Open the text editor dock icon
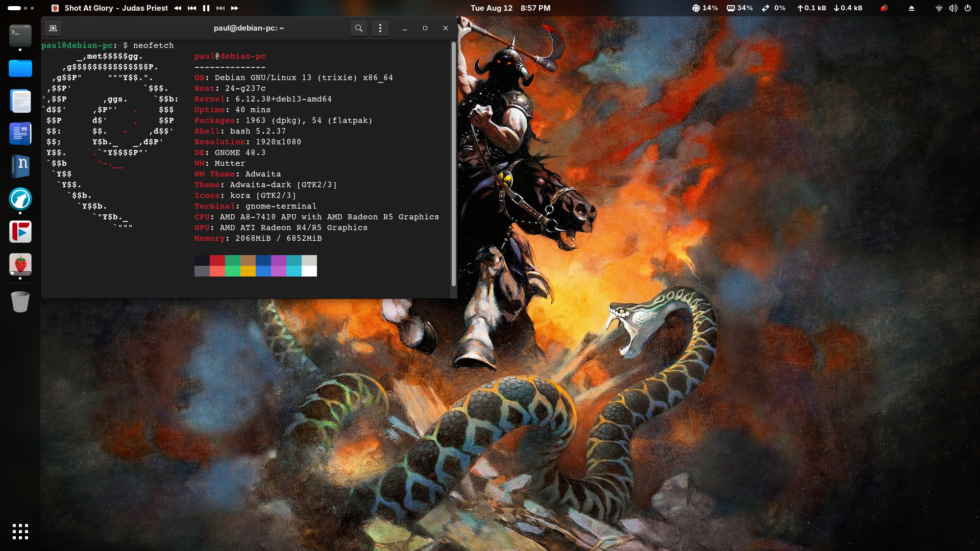980x551 pixels. [20, 101]
